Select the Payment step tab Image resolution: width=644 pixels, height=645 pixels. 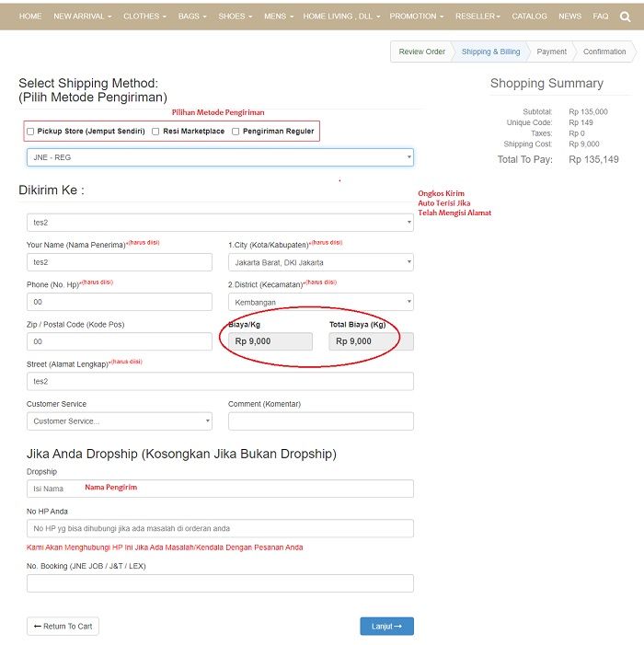pyautogui.click(x=551, y=52)
